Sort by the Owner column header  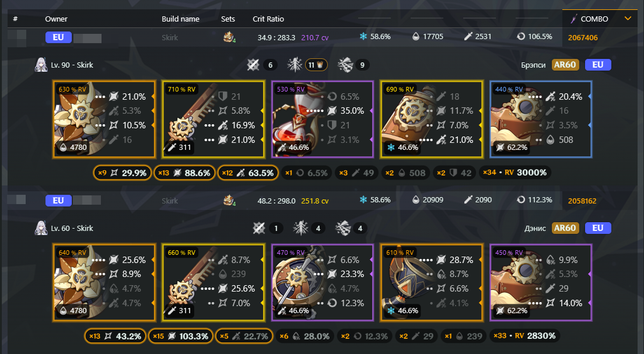coord(56,19)
